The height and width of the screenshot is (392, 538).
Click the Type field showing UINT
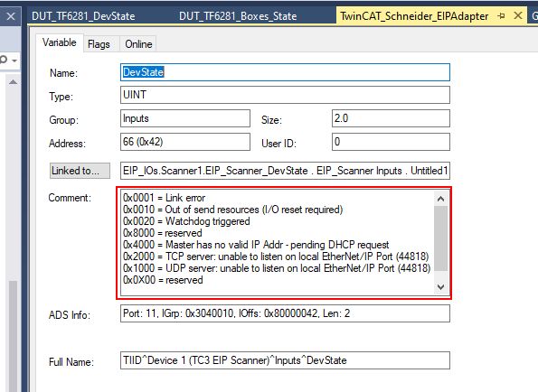coord(285,95)
